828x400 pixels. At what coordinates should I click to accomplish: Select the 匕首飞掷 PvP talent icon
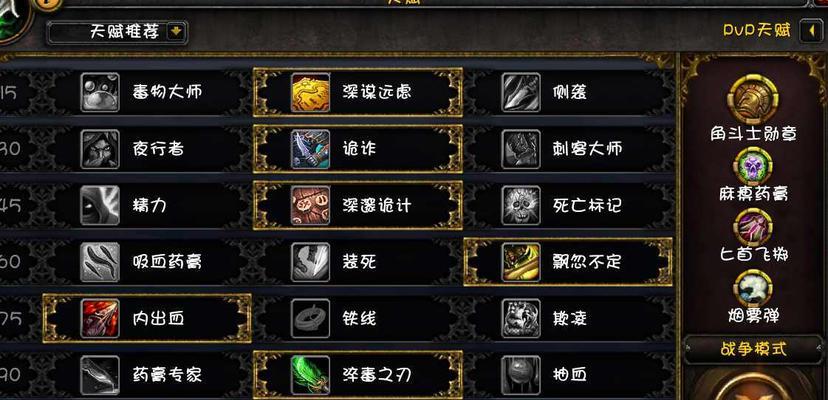[x=752, y=227]
